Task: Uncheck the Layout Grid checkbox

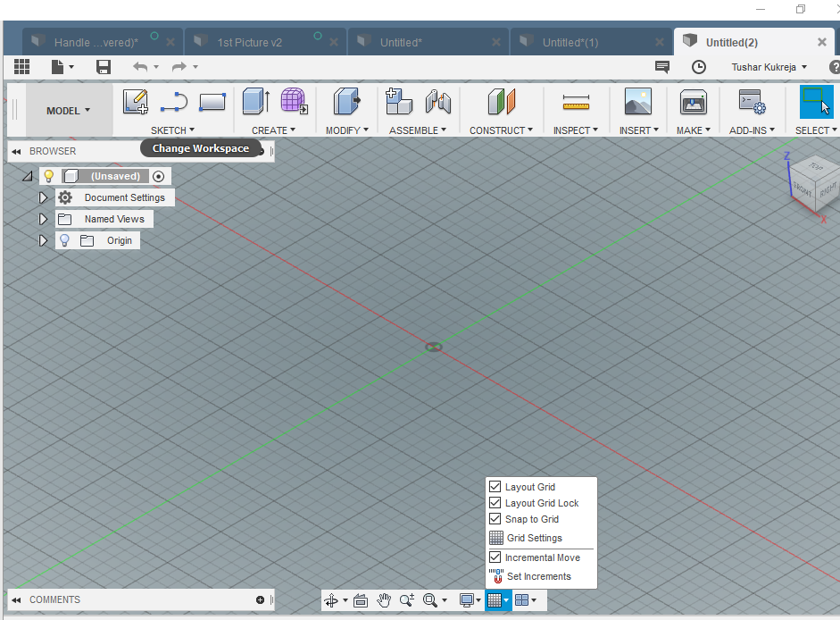Action: pos(495,487)
